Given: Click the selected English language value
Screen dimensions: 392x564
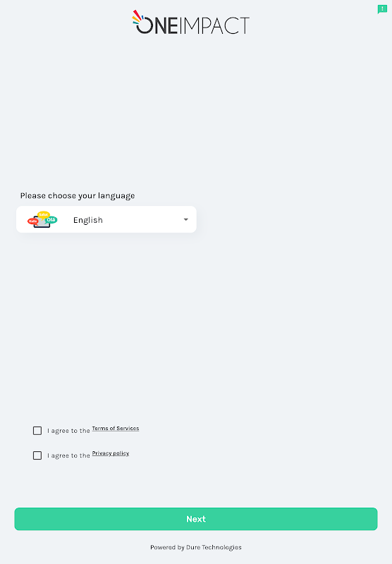Looking at the screenshot, I should [x=88, y=220].
